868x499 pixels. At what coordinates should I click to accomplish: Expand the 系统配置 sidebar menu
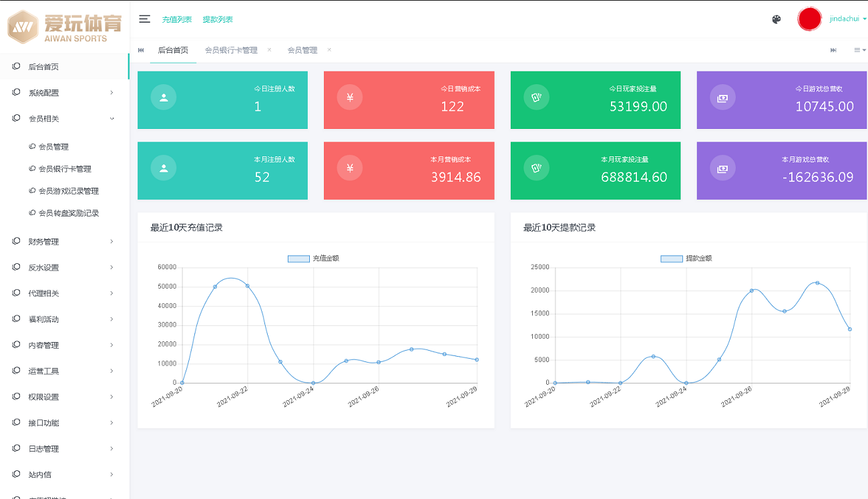pos(64,93)
